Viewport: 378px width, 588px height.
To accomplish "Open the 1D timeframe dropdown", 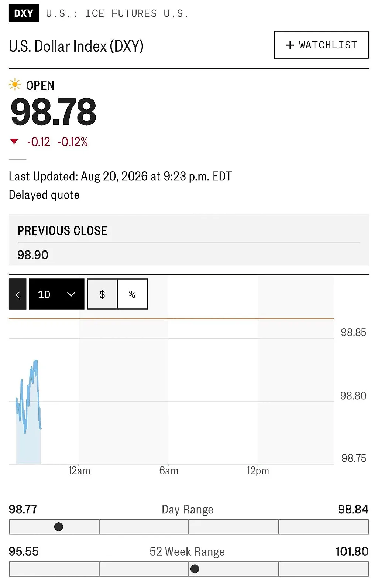I will point(56,294).
